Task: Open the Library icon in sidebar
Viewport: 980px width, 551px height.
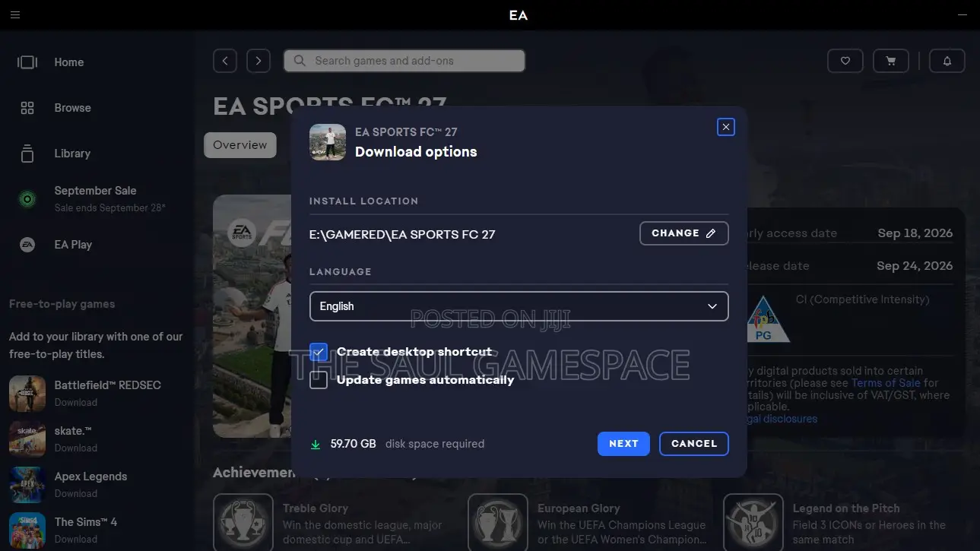Action: 27,154
